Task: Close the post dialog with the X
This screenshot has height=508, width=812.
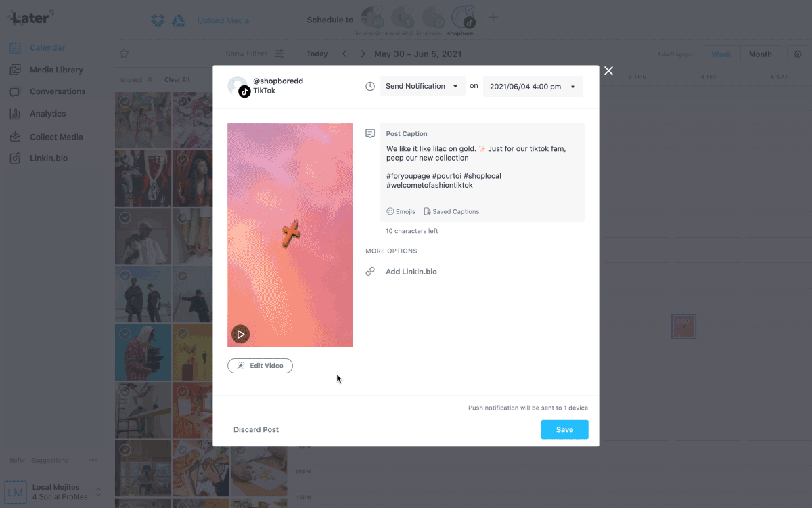Action: tap(609, 70)
